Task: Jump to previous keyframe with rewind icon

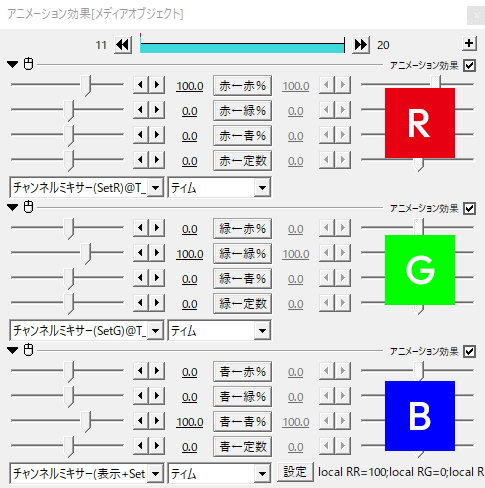Action: (x=123, y=45)
